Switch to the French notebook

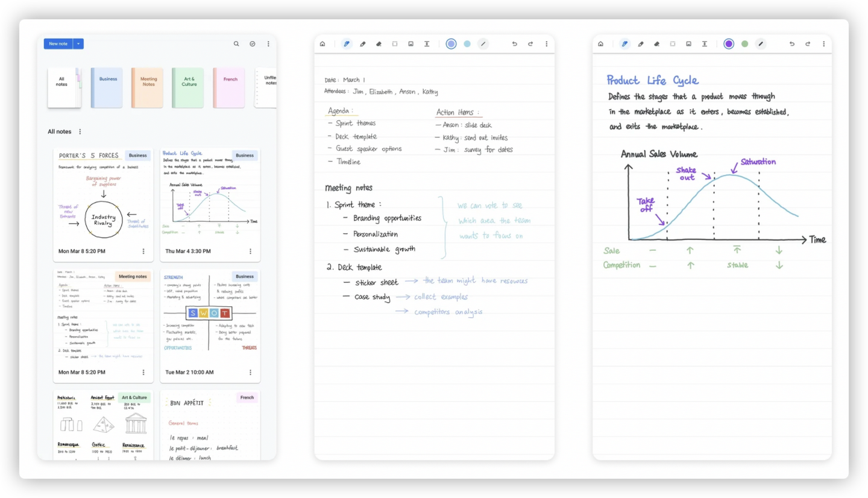(229, 87)
